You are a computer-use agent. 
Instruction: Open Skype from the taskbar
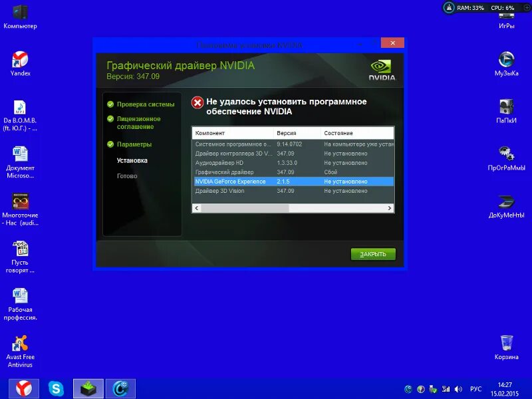[x=56, y=388]
